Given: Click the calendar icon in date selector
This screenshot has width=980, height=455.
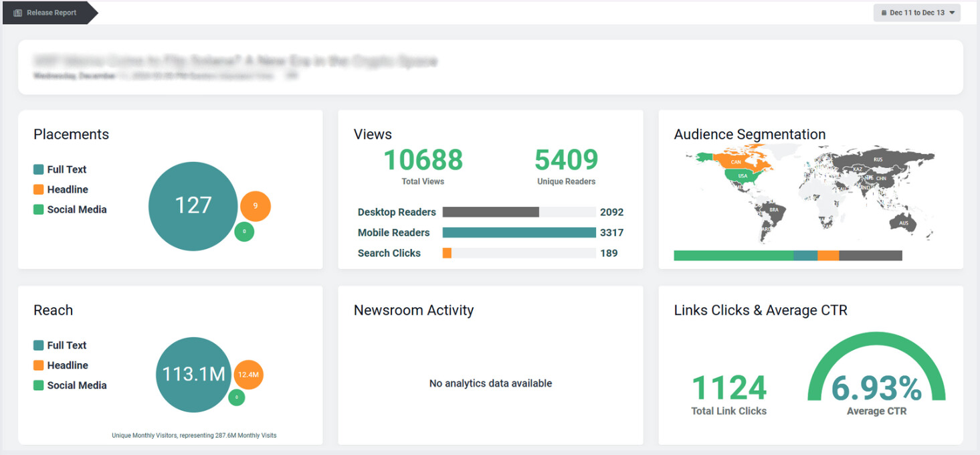Looking at the screenshot, I should [x=884, y=13].
